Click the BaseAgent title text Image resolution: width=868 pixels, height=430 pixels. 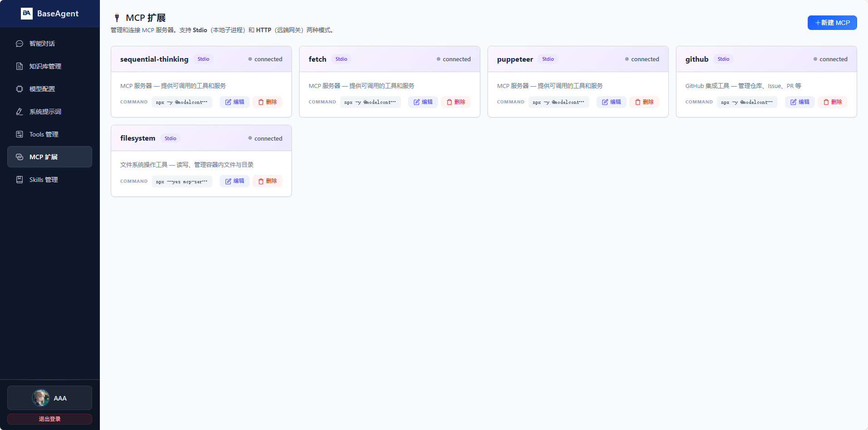(58, 14)
